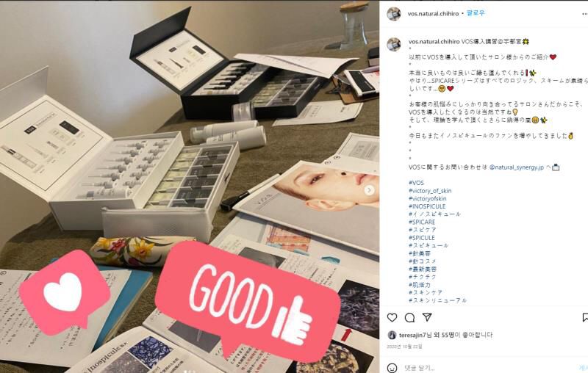Open the #victory_of_skin hashtag
The image size is (588, 373).
coord(430,191)
